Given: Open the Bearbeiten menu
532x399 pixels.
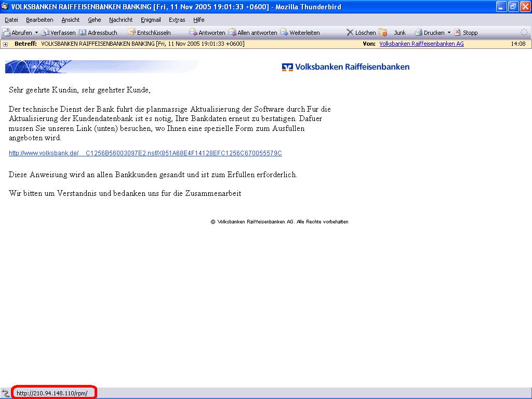Looking at the screenshot, I should [x=39, y=20].
